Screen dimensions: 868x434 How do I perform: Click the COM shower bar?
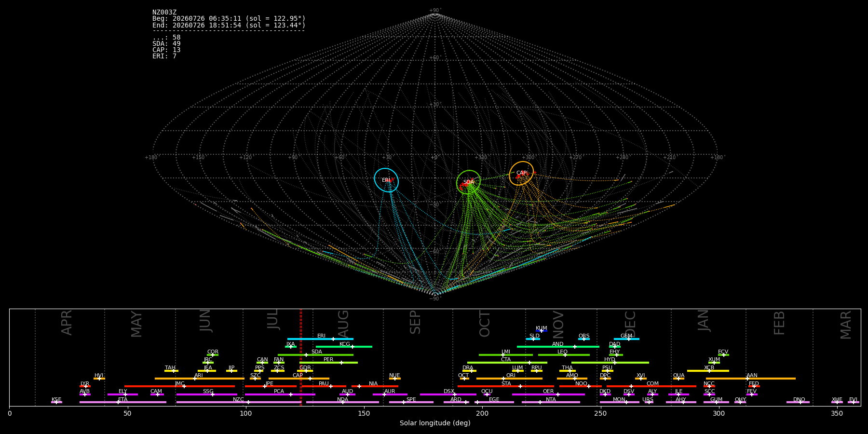652,386
